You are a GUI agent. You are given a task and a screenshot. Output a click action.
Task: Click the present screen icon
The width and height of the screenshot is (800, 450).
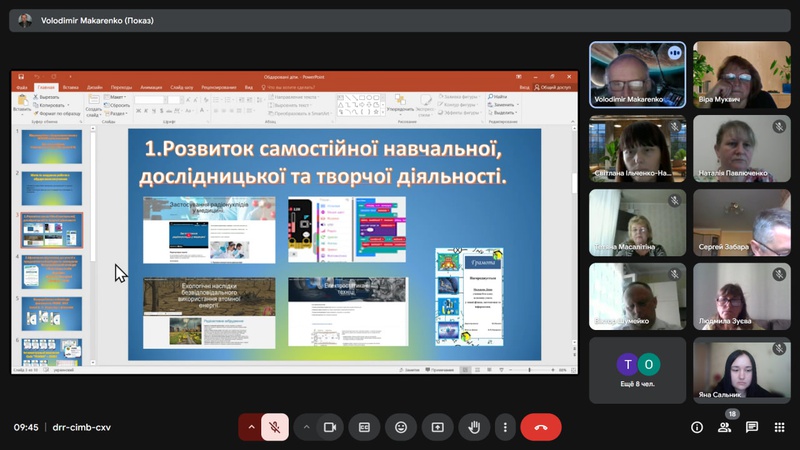point(437,427)
